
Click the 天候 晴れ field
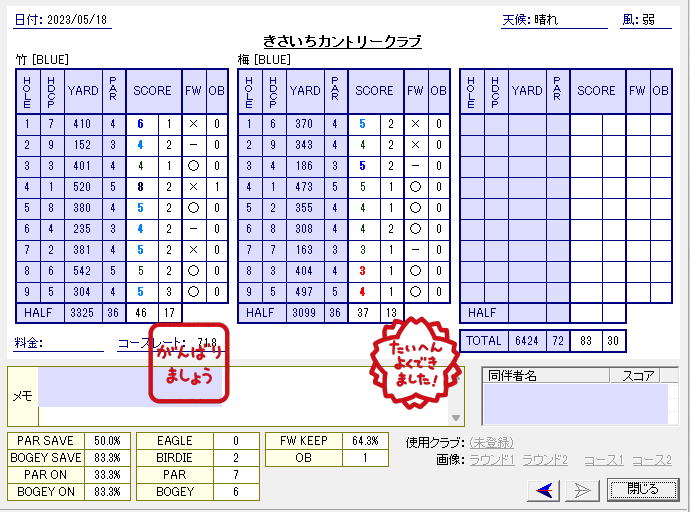coord(554,20)
